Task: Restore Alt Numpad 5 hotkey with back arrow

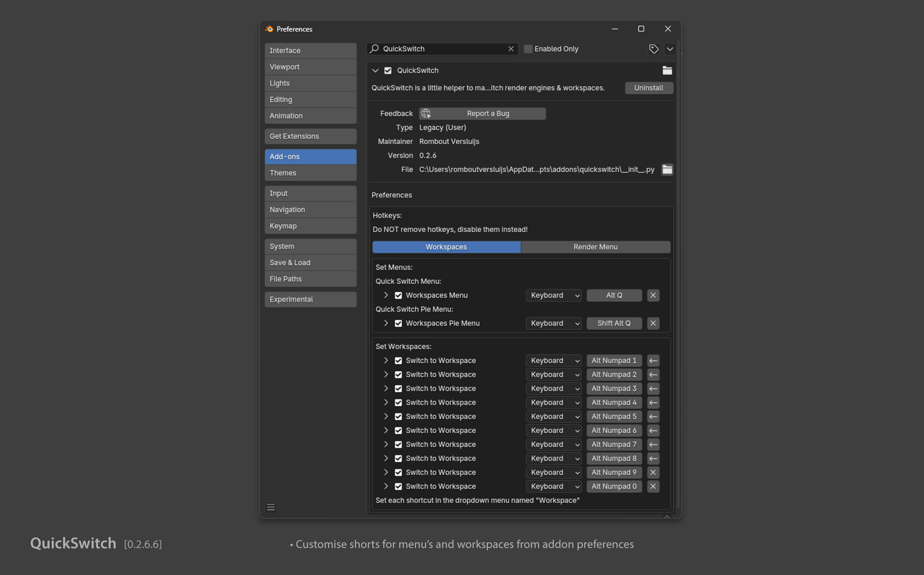Action: pos(653,417)
